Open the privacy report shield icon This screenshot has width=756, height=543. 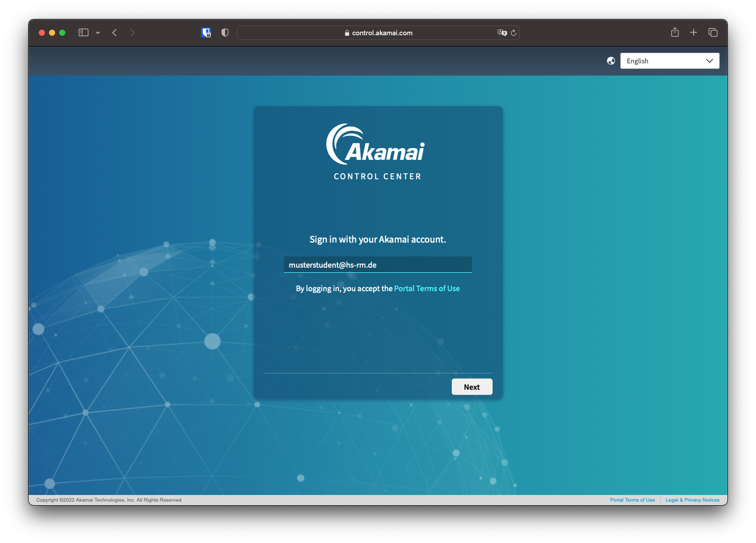pyautogui.click(x=225, y=33)
